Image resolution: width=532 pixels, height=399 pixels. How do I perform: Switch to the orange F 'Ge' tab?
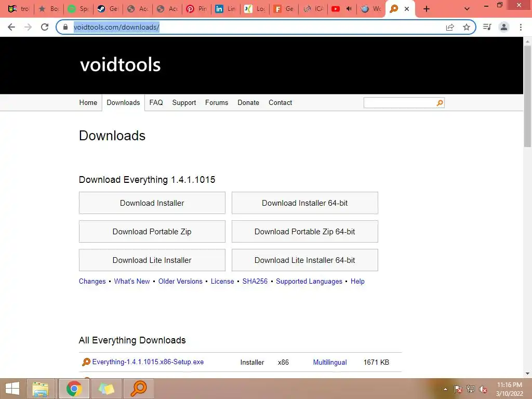[284, 9]
